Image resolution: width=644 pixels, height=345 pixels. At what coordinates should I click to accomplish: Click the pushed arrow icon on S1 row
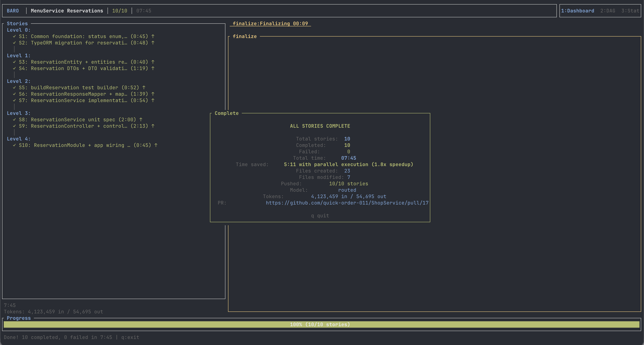(153, 37)
